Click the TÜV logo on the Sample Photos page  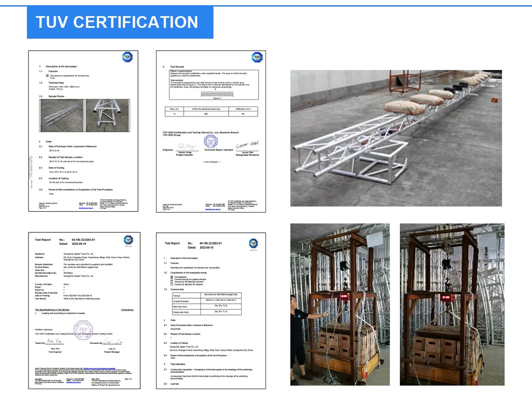(x=127, y=57)
